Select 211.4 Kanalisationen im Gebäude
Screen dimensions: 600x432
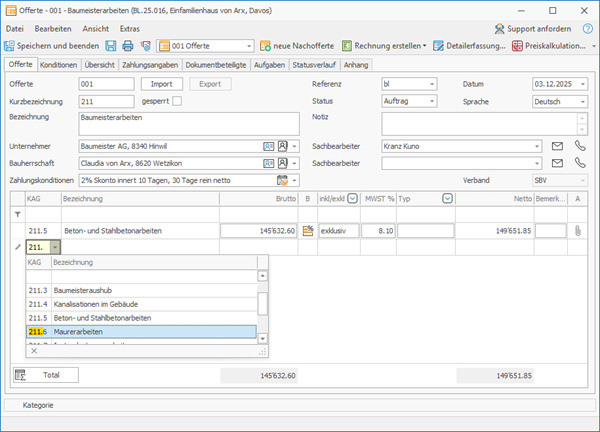pyautogui.click(x=141, y=304)
